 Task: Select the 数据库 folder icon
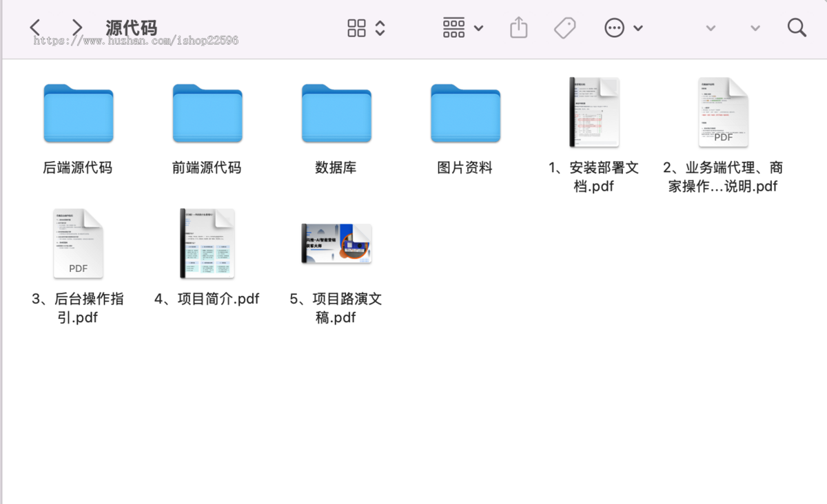coord(336,113)
